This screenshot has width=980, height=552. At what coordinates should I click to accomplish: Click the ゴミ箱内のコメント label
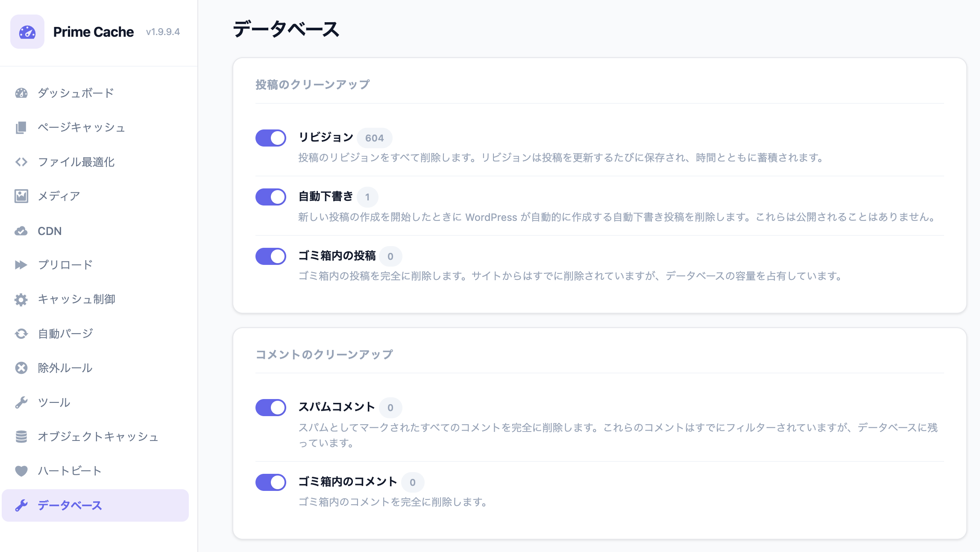(348, 482)
